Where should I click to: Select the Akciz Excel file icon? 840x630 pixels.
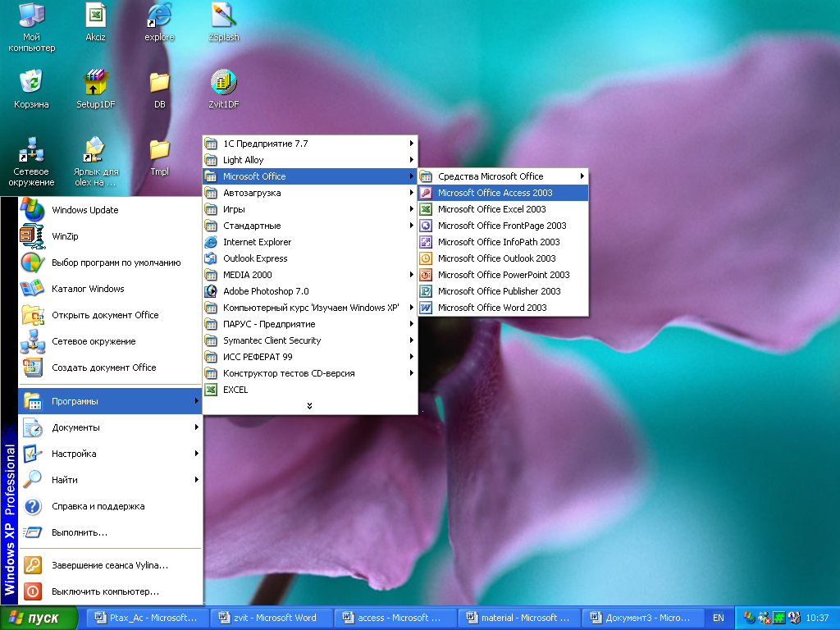[95, 22]
